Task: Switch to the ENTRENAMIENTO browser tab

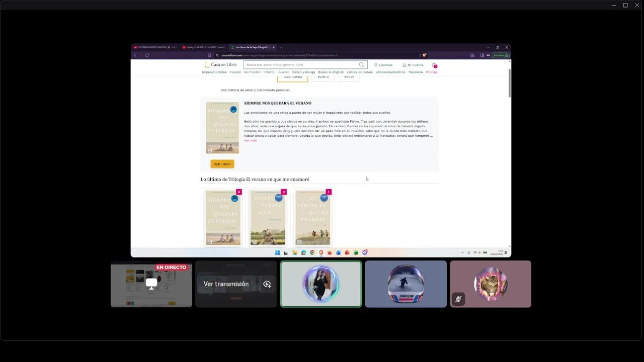Action: [x=155, y=47]
